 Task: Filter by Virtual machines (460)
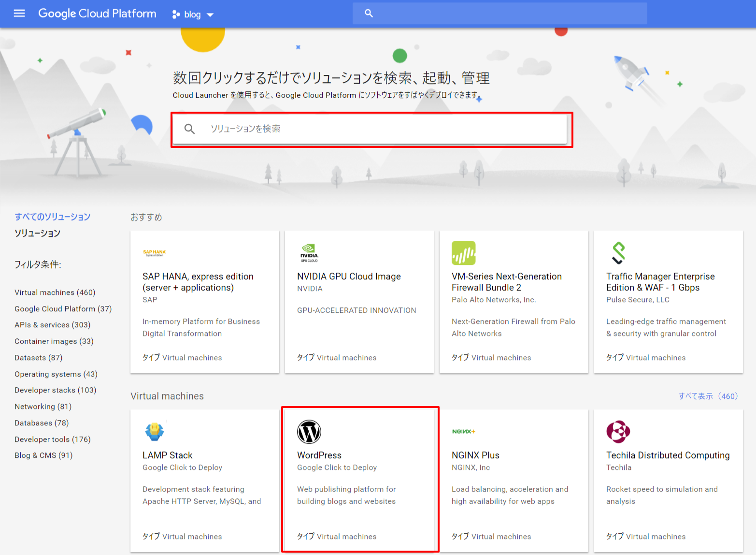pyautogui.click(x=55, y=292)
